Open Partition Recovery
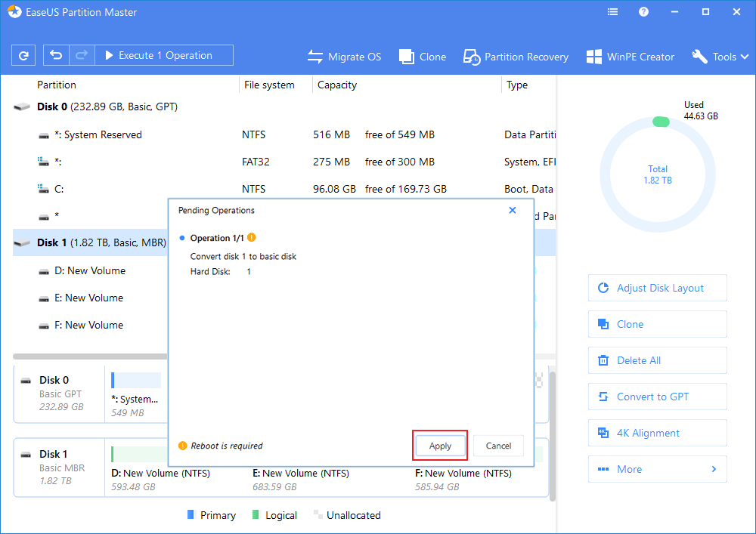756x534 pixels. pyautogui.click(x=516, y=57)
